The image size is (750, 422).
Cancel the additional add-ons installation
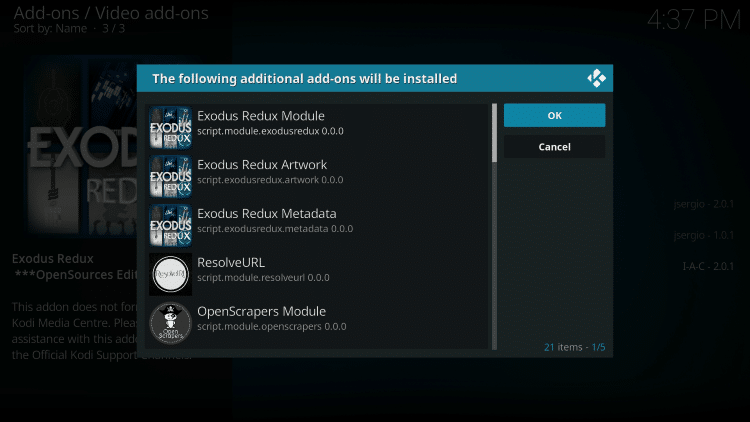tap(554, 147)
